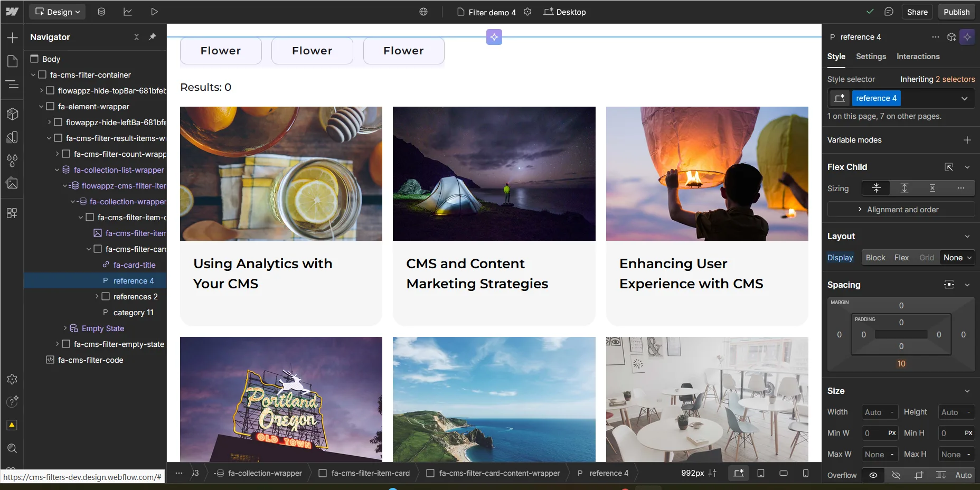This screenshot has width=980, height=490.
Task: Open the Apps icon in left sidebar
Action: tap(12, 213)
